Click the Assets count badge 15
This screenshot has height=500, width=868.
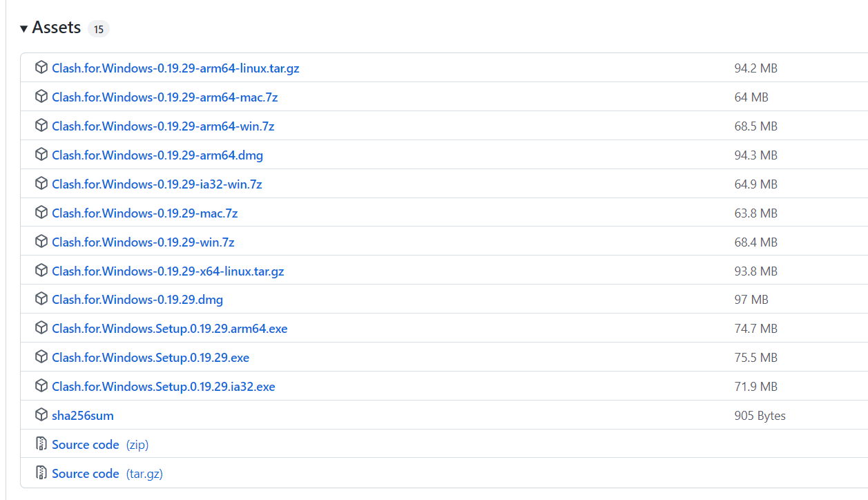click(98, 29)
